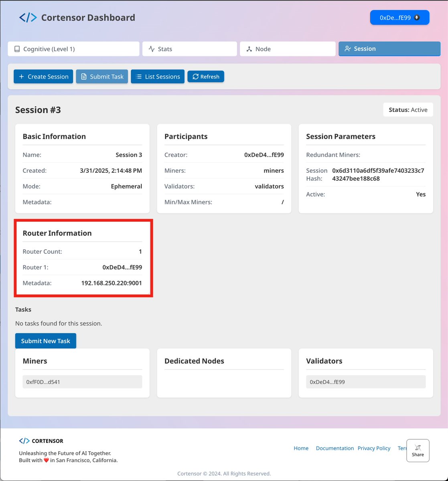Image resolution: width=448 pixels, height=481 pixels.
Task: Open List Sessions
Action: pyautogui.click(x=158, y=77)
